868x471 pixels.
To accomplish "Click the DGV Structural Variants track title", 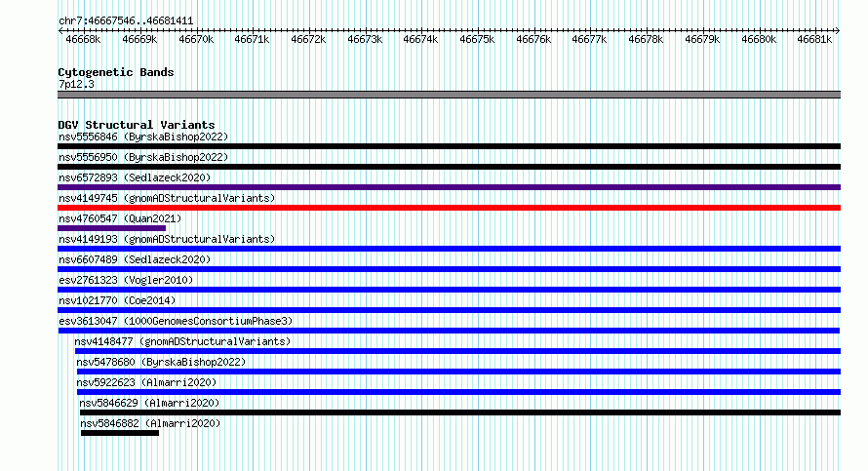I will [x=137, y=125].
